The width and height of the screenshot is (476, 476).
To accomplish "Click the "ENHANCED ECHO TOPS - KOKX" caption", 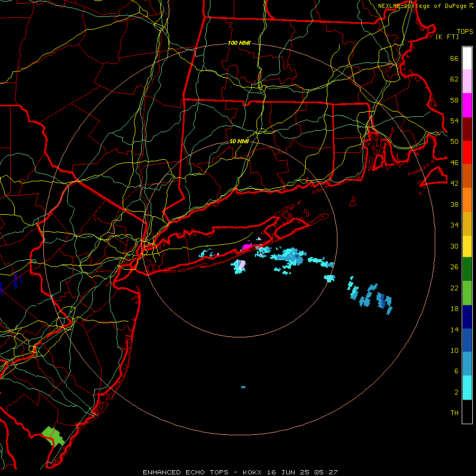I will pos(202,472).
